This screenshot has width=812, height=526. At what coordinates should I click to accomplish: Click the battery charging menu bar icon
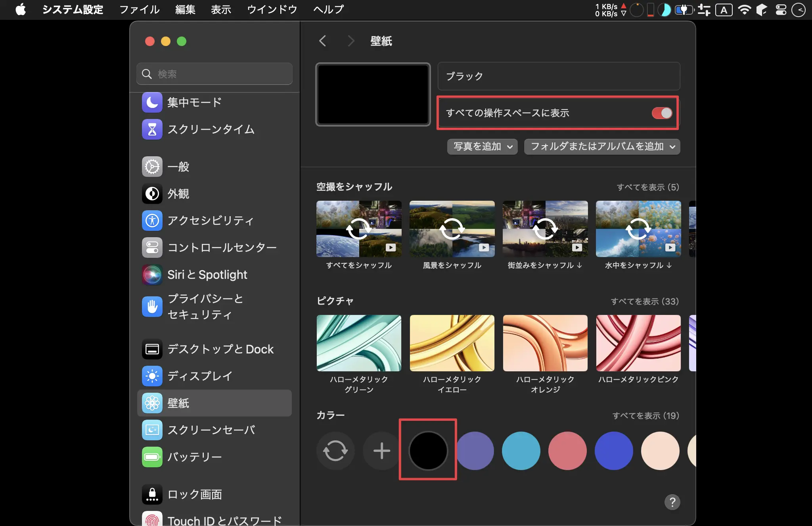[x=684, y=10]
